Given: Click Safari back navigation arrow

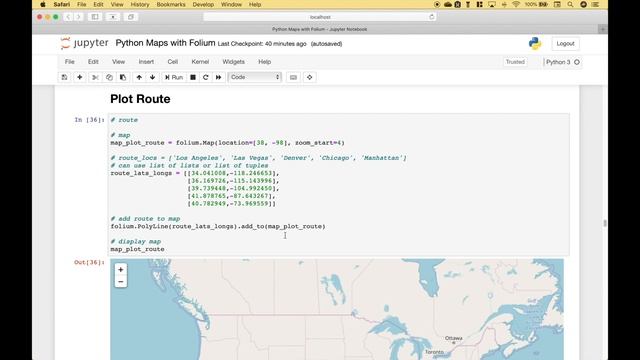Looking at the screenshot, I should tap(68, 17).
